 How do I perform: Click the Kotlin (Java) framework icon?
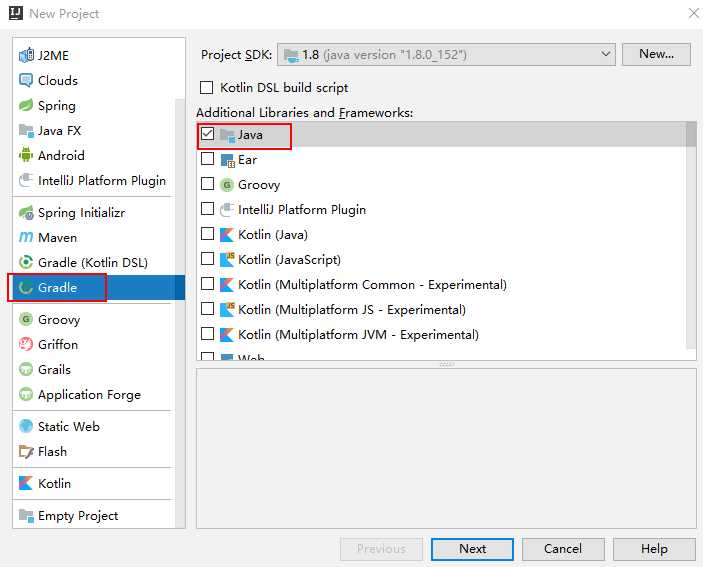point(227,234)
